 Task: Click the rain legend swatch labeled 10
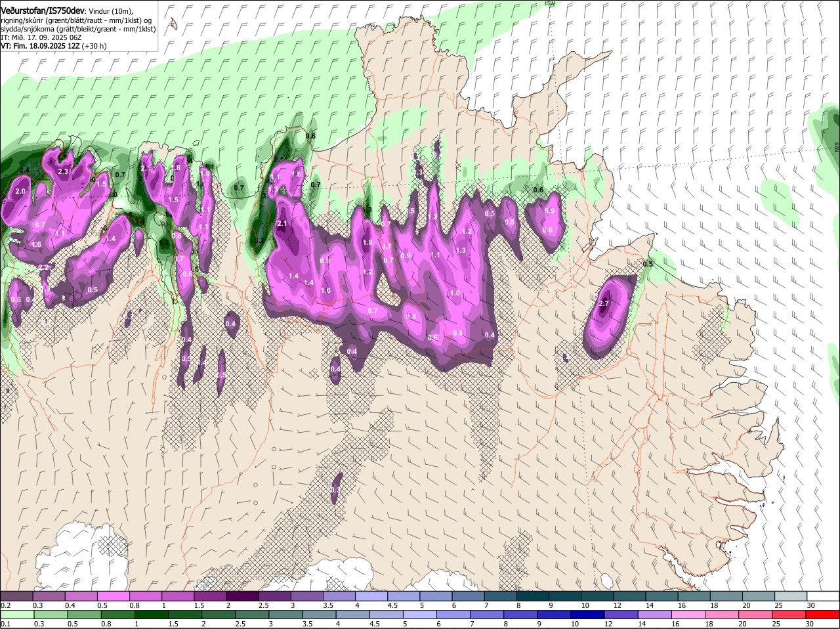coord(588,615)
